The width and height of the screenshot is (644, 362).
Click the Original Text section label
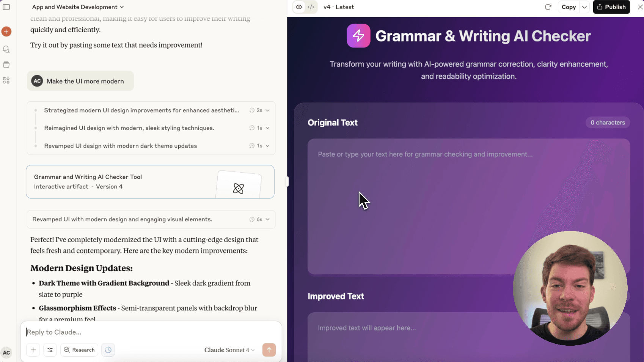pos(333,123)
